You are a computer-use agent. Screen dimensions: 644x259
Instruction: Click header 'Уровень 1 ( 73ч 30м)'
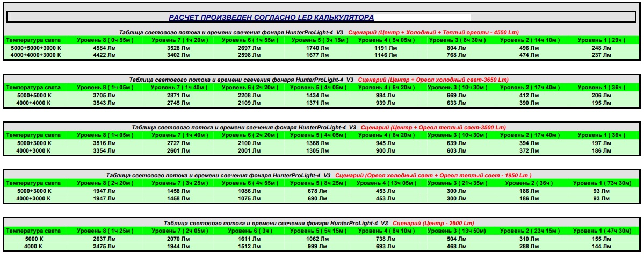click(602, 183)
